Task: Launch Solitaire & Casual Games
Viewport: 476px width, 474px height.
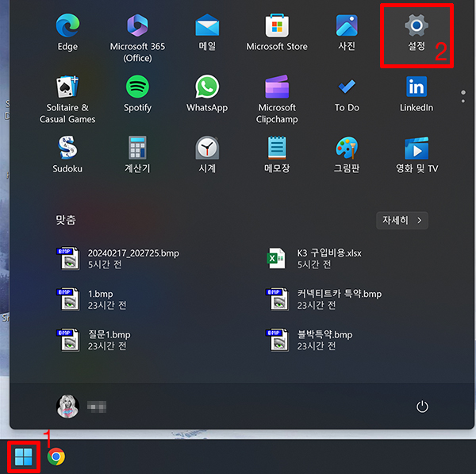Action: pyautogui.click(x=67, y=99)
